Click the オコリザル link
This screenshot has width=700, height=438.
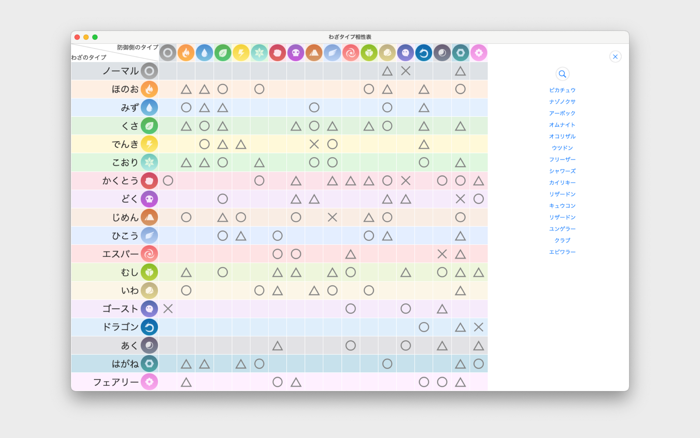562,137
